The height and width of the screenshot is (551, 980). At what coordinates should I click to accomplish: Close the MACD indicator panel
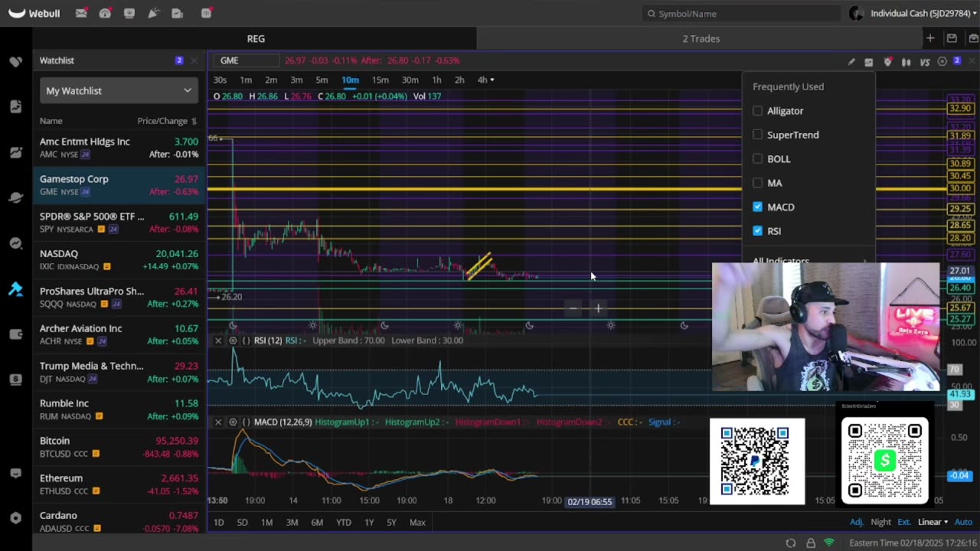click(218, 422)
